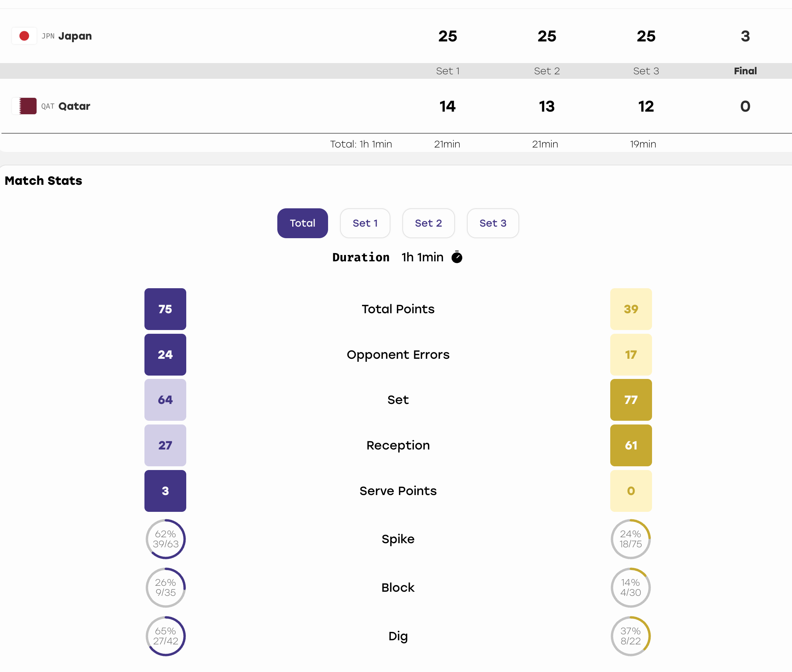Click Qatar's 0 Serve Points box
This screenshot has height=672, width=792.
(x=630, y=491)
